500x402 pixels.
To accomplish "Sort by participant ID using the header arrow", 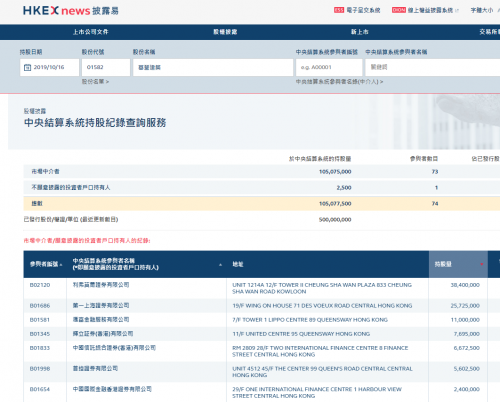I will click(61, 265).
